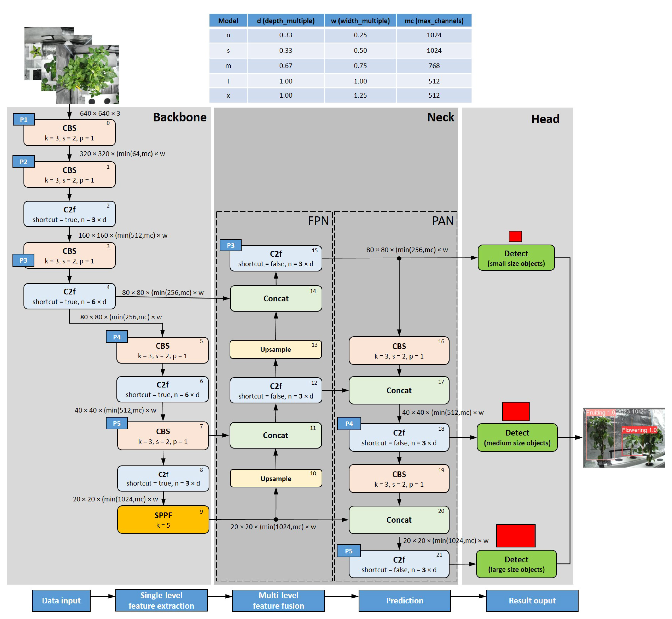
Task: Click the Model column table header
Action: tap(228, 20)
